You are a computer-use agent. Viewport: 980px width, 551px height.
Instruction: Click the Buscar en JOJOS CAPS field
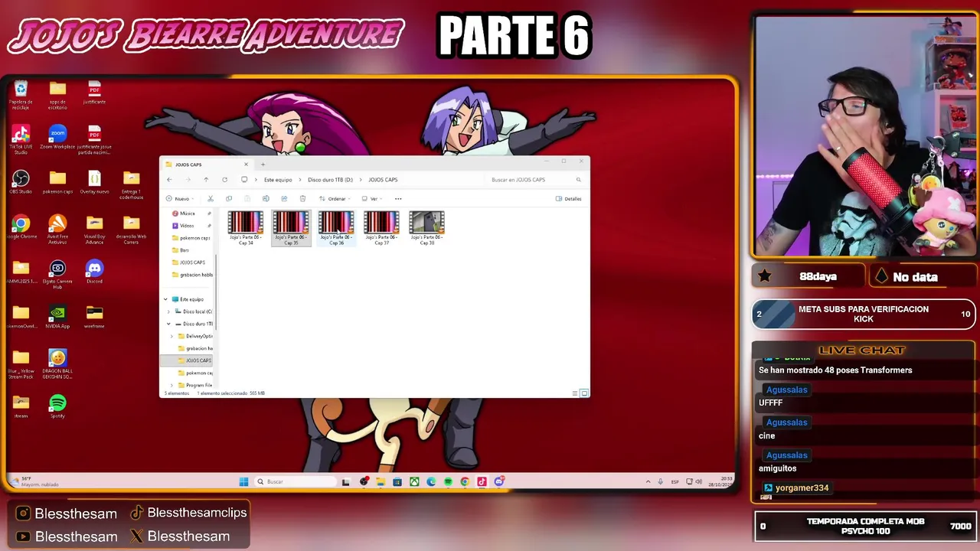pos(536,180)
